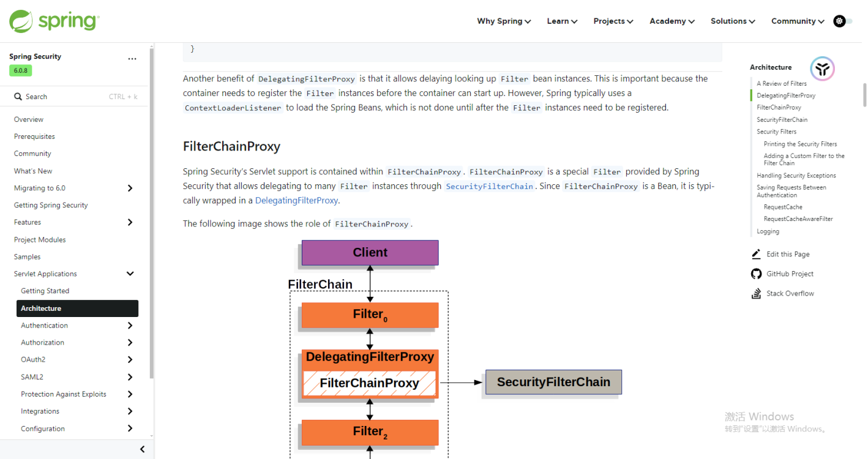Open the 6.0.8 version badge

tap(20, 70)
